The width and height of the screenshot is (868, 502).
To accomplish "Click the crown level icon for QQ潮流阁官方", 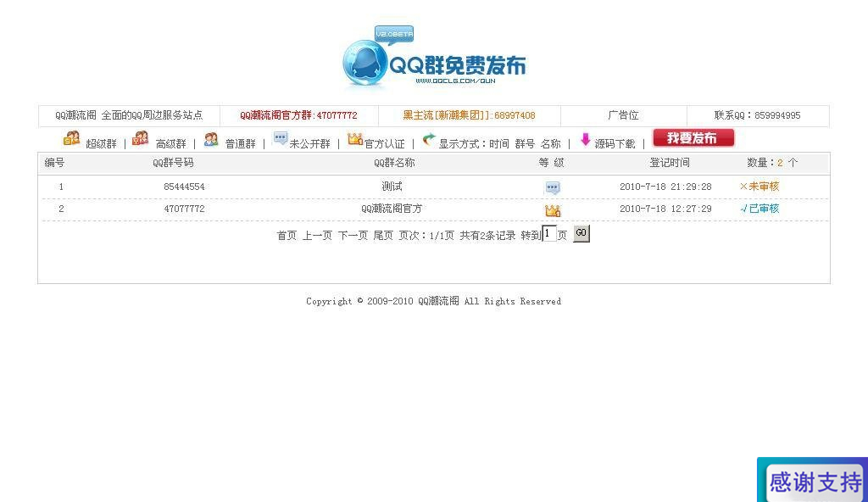I will tap(553, 210).
